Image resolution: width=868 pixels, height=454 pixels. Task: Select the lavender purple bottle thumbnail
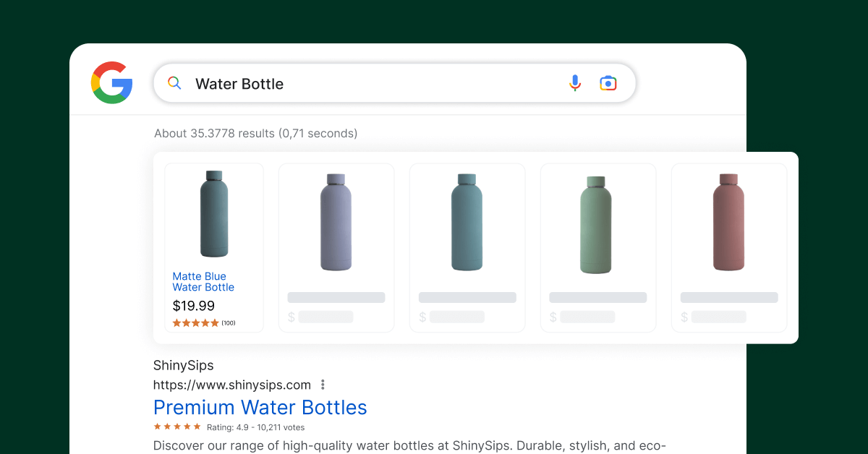tap(336, 223)
